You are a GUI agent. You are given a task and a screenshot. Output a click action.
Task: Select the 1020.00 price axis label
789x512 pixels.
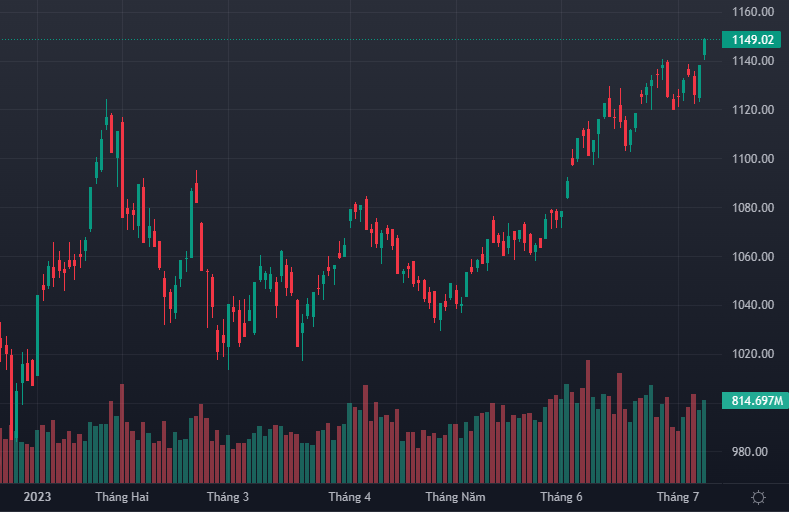click(x=753, y=354)
